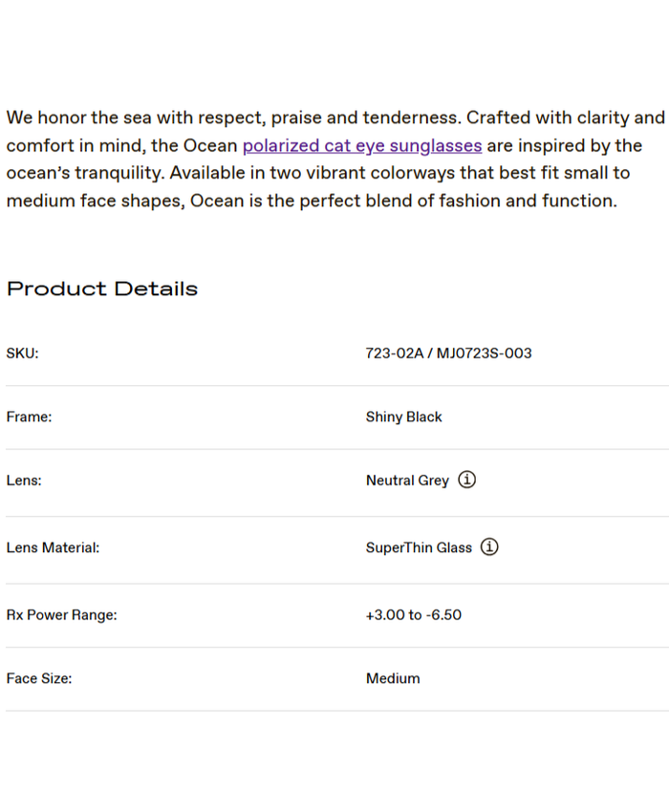The image size is (669, 812).
Task: Select the SKU value 723-02A / MJ0723S-003
Action: click(x=448, y=353)
